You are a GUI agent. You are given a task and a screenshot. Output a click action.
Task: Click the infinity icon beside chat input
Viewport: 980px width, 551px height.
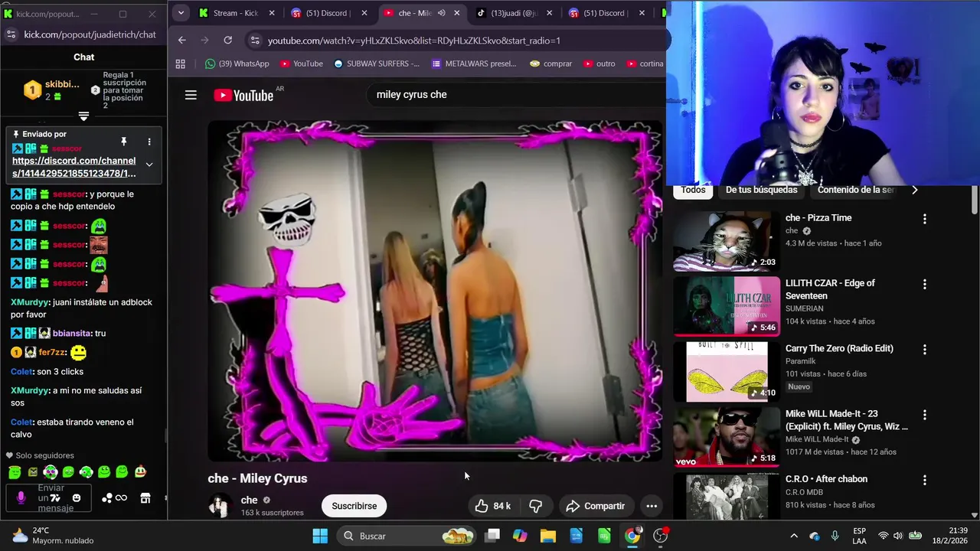121,498
